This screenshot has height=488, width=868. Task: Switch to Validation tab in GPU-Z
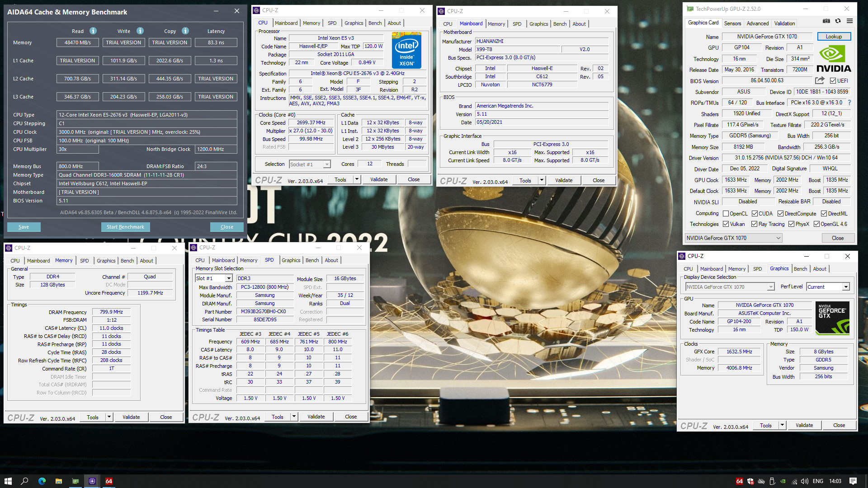(x=784, y=23)
